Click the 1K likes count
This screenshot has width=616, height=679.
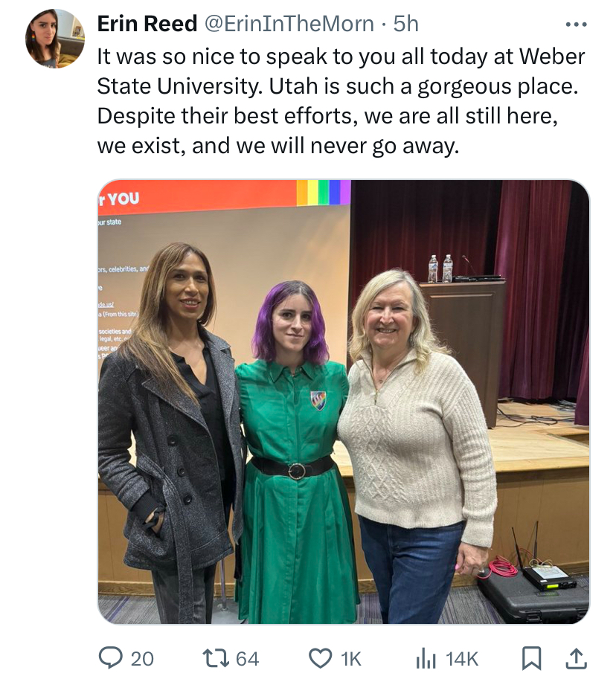click(351, 659)
